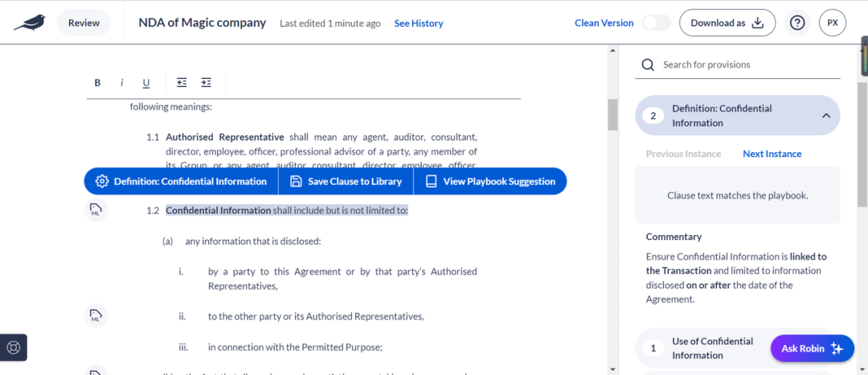Collapse the Definition: Confidential Information provision
This screenshot has height=375, width=868.
[x=826, y=116]
